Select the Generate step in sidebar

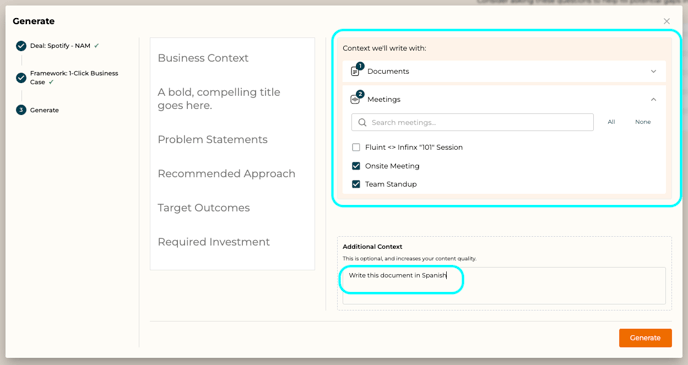(x=44, y=110)
